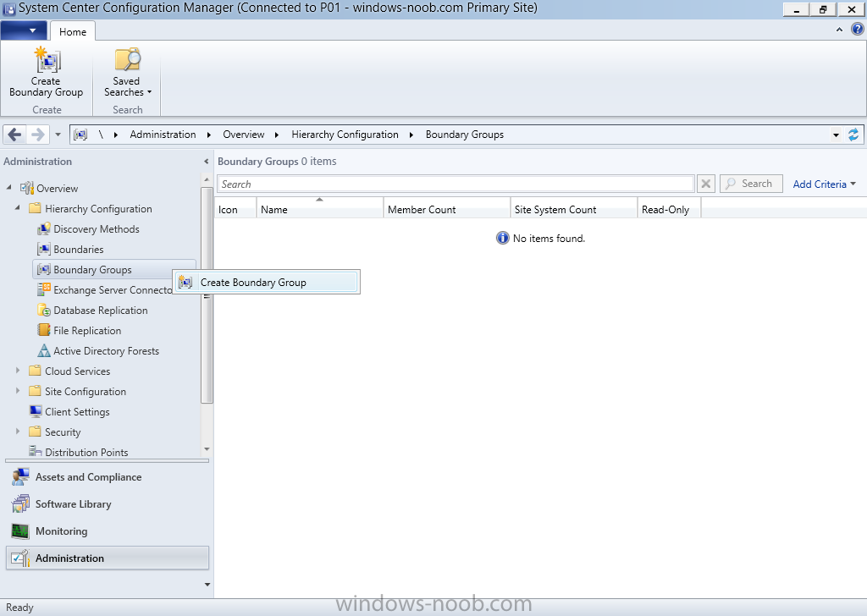
Task: Click the Active Directory Forests icon
Action: 44,350
